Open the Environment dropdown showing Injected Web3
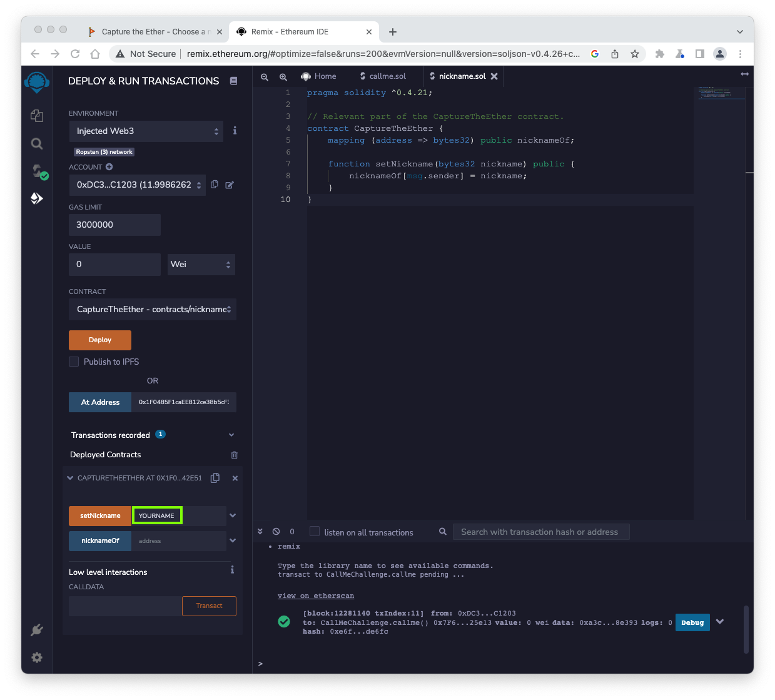The width and height of the screenshot is (775, 700). tap(146, 131)
